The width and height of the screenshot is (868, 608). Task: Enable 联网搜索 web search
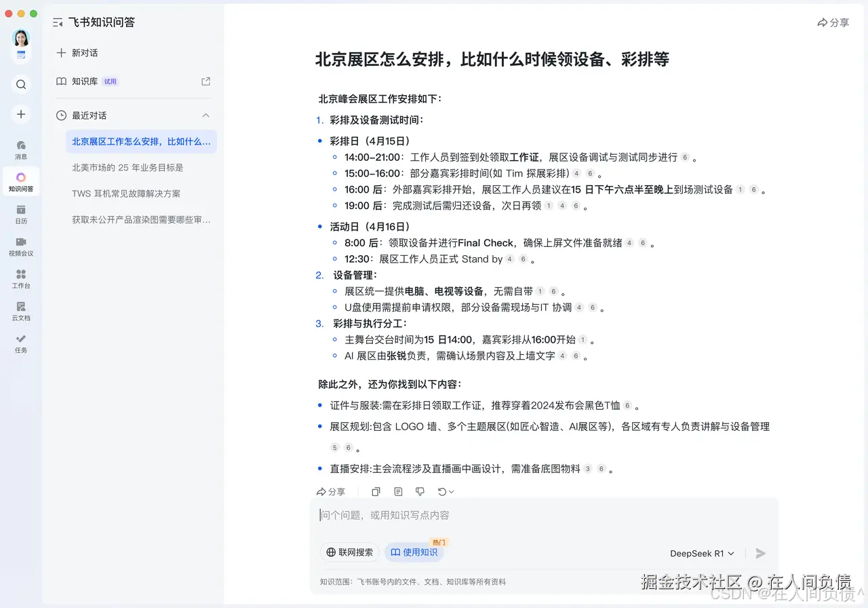[x=349, y=552]
